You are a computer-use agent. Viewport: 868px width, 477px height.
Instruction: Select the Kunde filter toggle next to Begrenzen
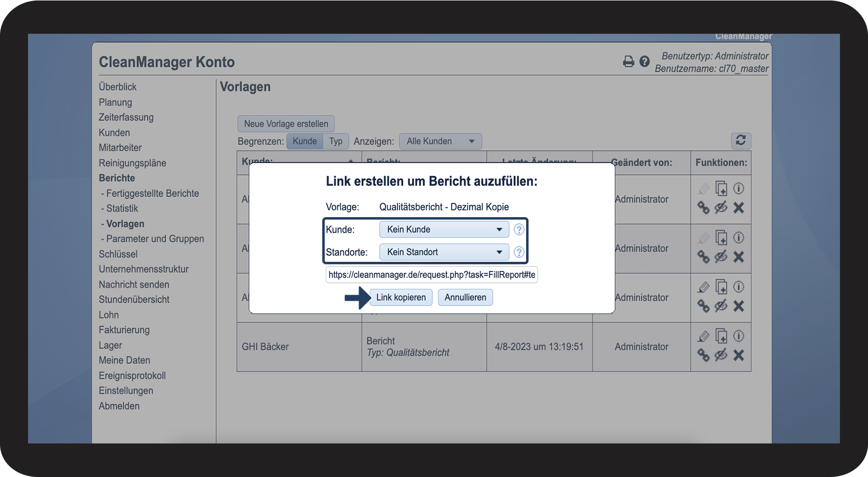point(305,141)
